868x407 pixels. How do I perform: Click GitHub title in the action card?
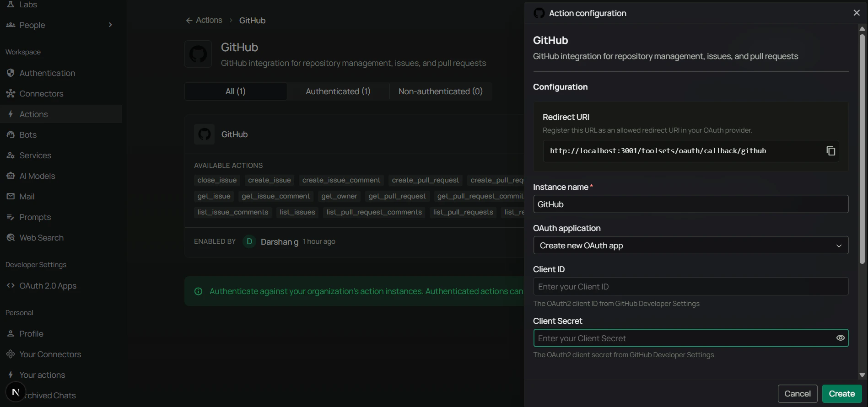(x=234, y=134)
